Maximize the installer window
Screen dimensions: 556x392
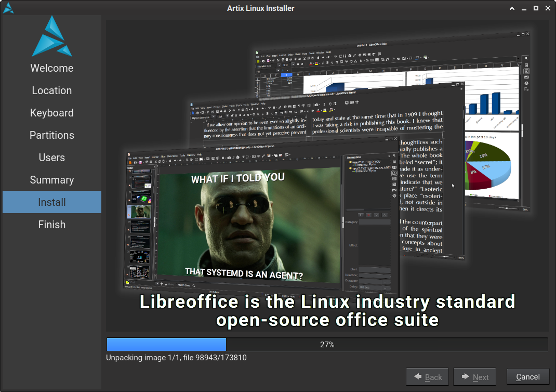pos(536,8)
